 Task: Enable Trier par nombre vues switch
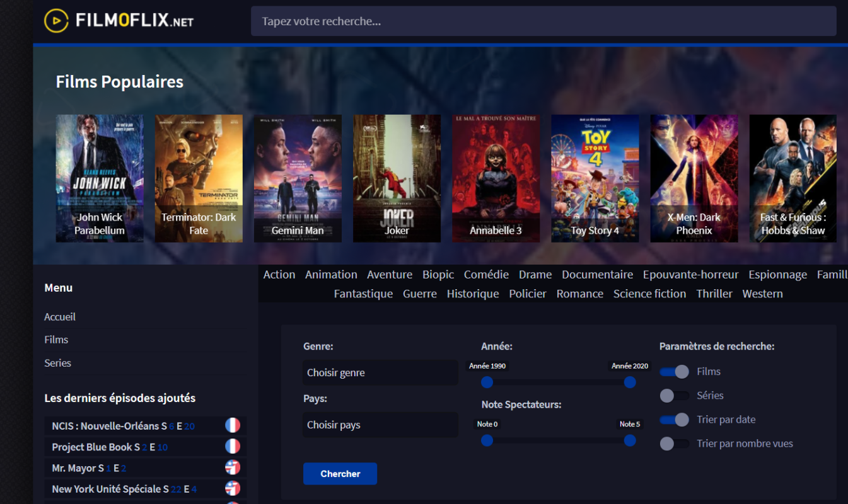(x=675, y=444)
